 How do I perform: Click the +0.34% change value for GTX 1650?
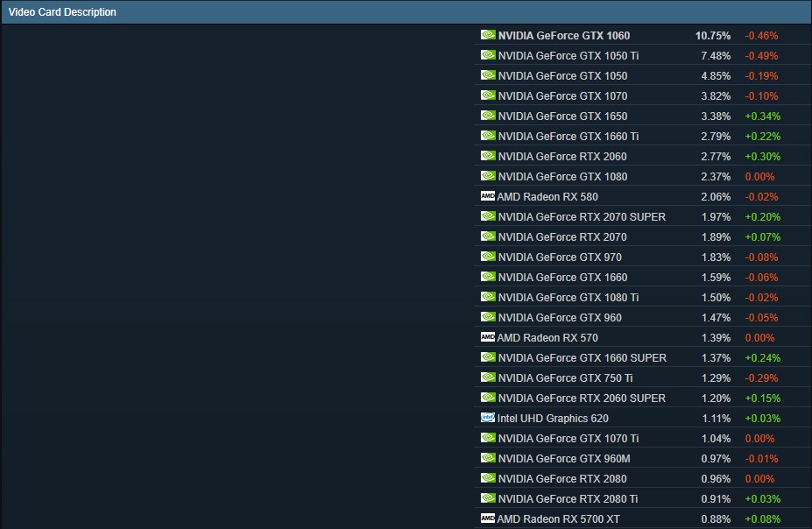click(762, 116)
